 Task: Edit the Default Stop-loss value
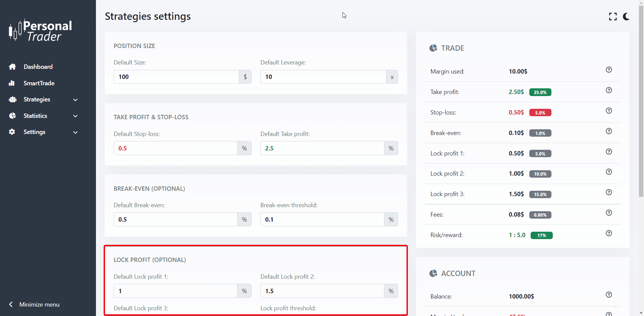pos(175,148)
